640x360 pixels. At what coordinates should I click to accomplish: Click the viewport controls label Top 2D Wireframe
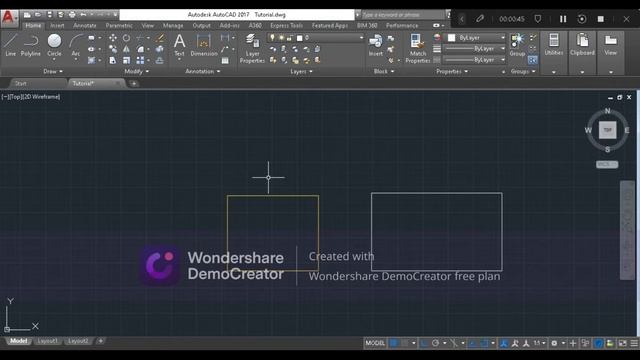[x=31, y=97]
